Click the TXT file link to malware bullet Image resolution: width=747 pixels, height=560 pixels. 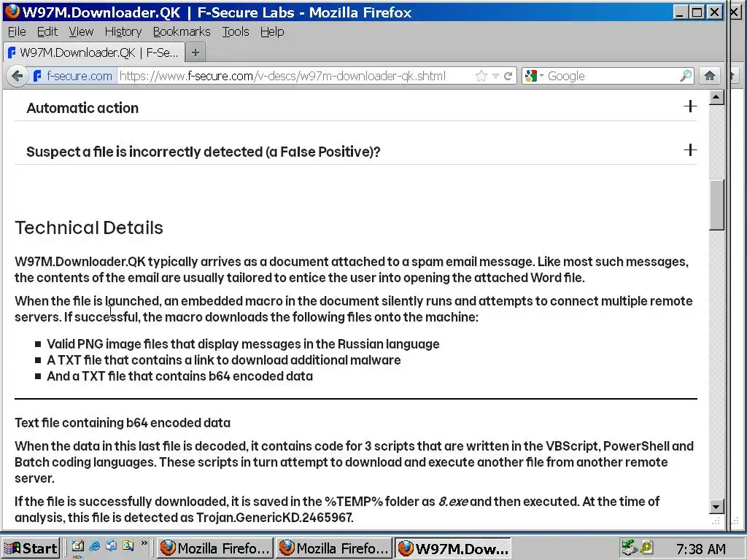click(x=224, y=360)
